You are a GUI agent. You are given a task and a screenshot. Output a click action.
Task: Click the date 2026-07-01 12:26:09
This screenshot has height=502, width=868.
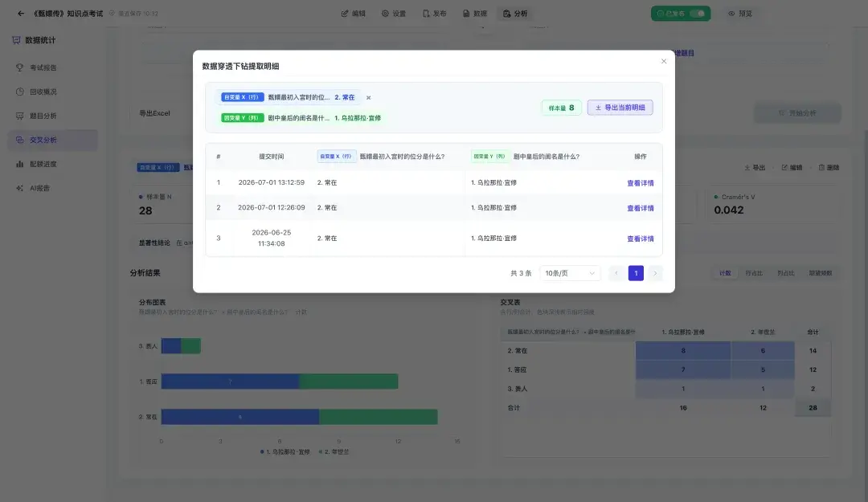pos(272,208)
